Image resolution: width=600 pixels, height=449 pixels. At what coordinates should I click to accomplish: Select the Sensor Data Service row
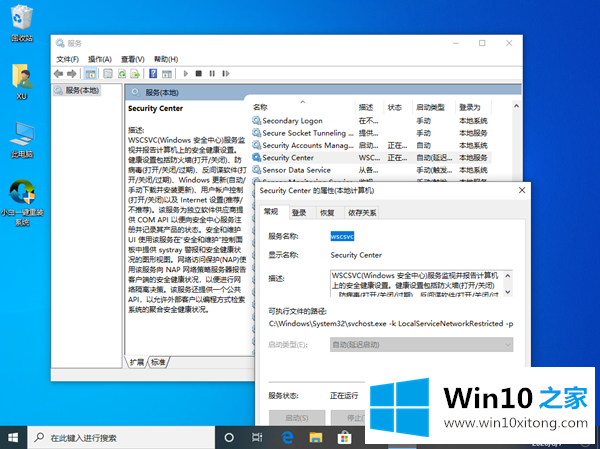click(371, 170)
